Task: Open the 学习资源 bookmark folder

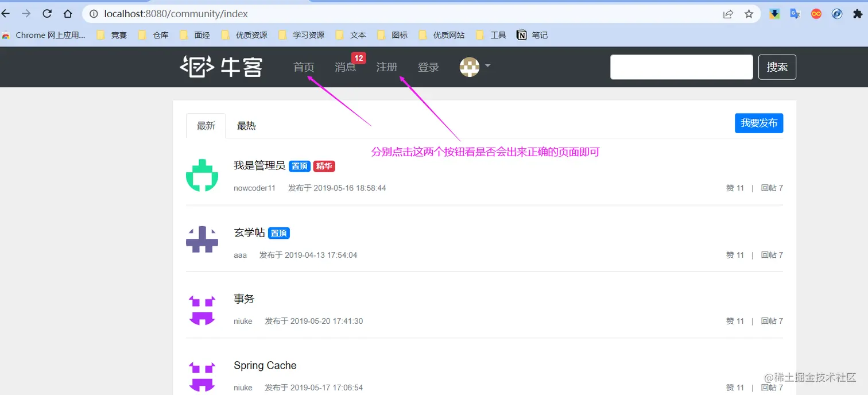Action: 301,35
